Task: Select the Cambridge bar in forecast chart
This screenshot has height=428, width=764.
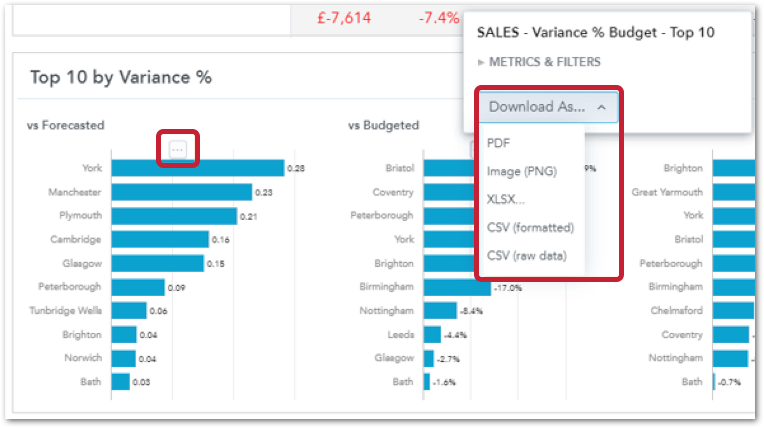Action: coord(160,240)
